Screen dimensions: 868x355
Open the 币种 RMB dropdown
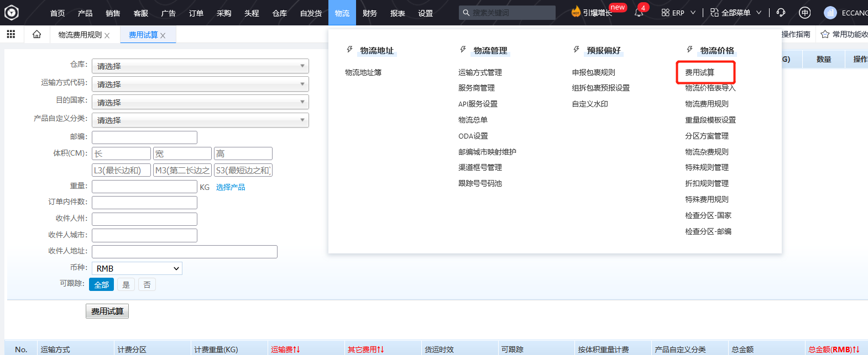137,268
